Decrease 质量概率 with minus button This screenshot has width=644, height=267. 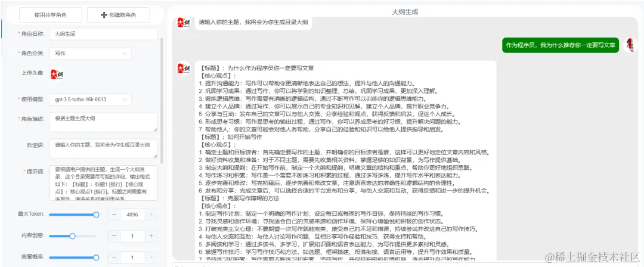click(x=114, y=257)
